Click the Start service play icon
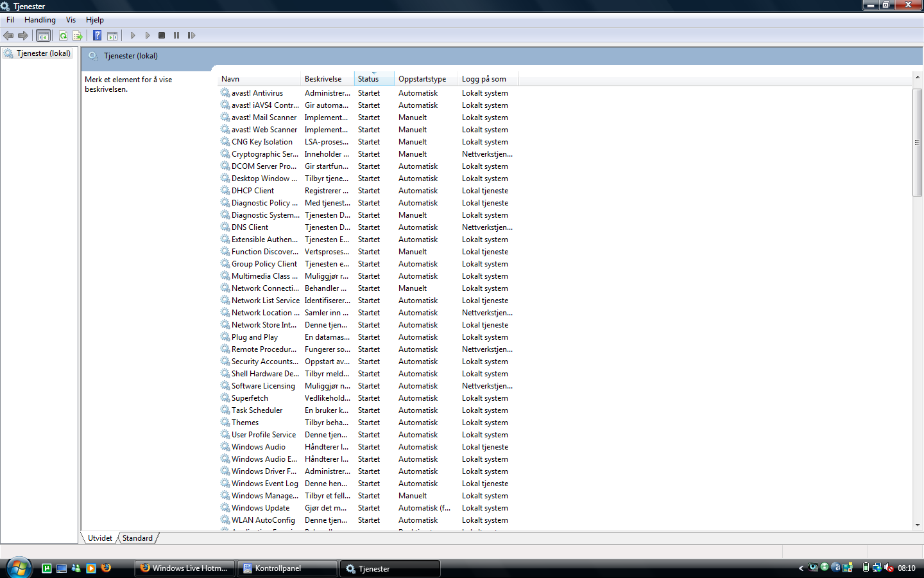Image resolution: width=924 pixels, height=578 pixels. pos(133,35)
